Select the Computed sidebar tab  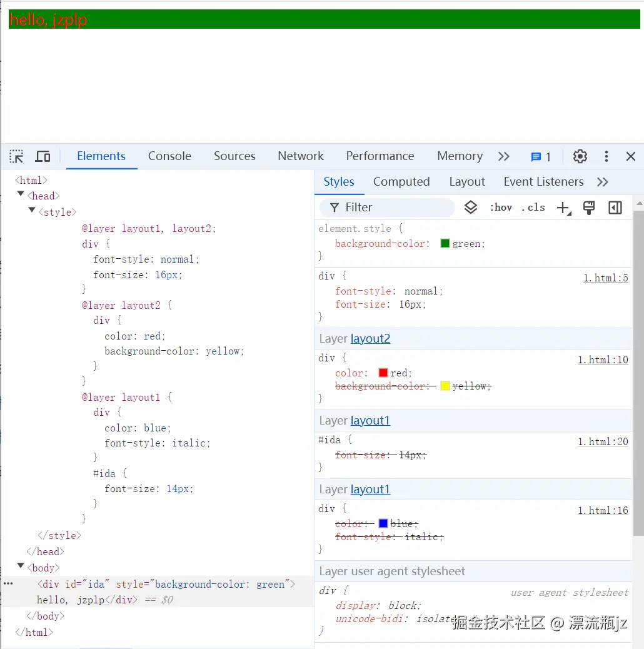click(x=401, y=182)
